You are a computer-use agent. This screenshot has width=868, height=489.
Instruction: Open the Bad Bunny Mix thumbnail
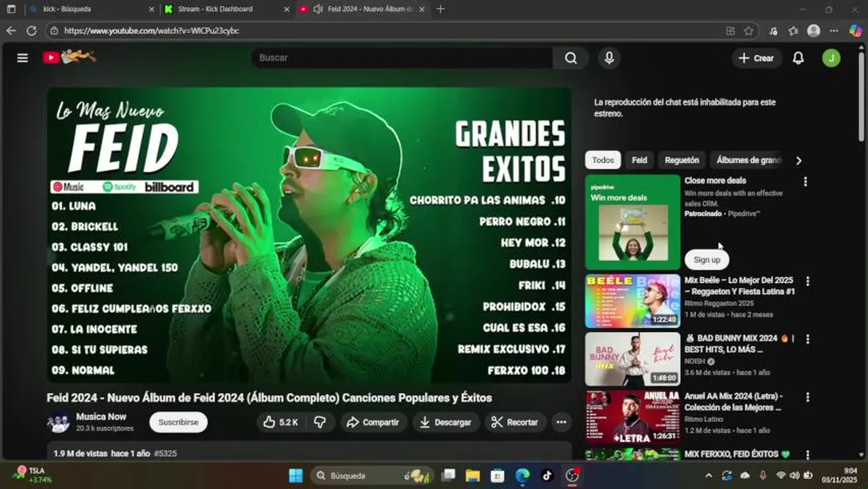(x=632, y=359)
